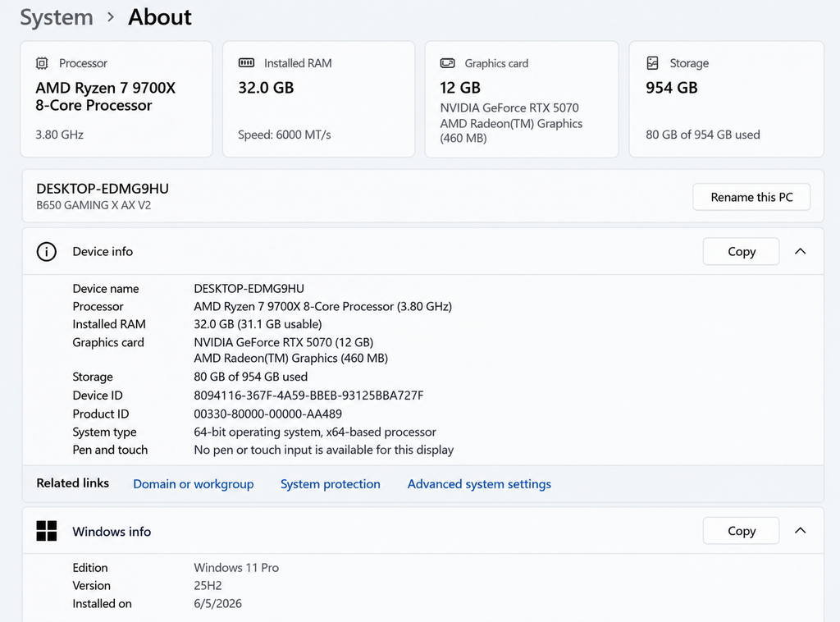Select Installed on date 6/5/2026
Viewport: 840px width, 622px height.
tap(218, 604)
